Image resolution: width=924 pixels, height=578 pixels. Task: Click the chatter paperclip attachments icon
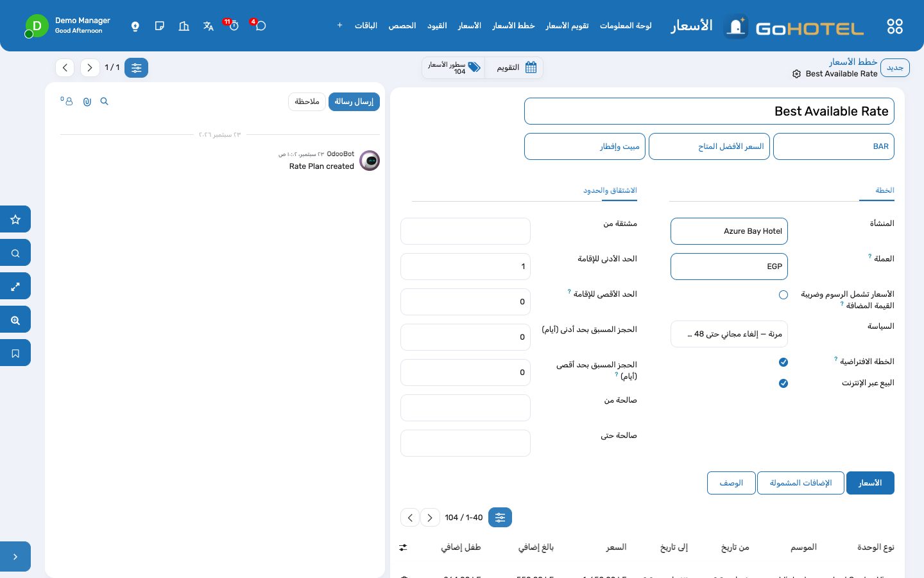[87, 101]
